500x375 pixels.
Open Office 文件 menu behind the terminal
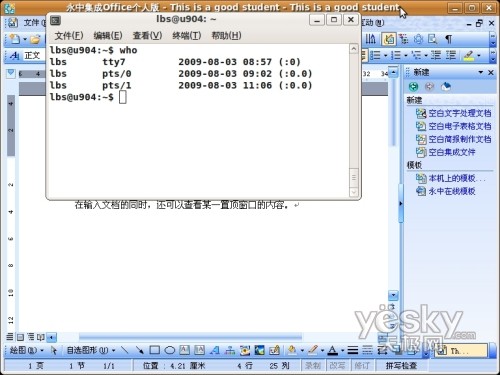33,23
